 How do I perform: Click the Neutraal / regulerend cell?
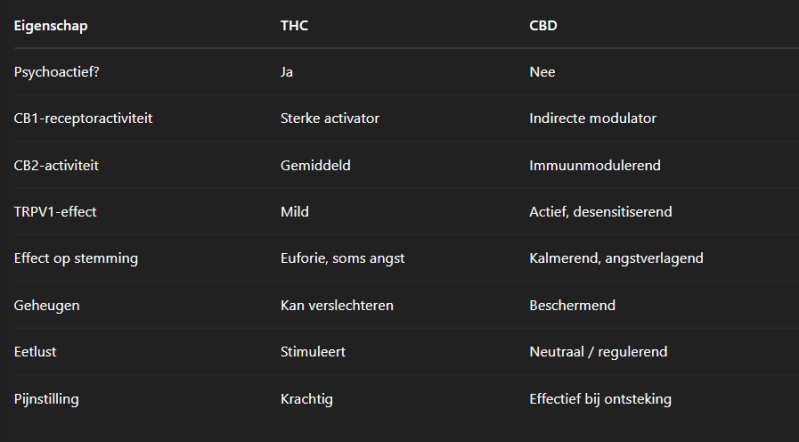598,352
